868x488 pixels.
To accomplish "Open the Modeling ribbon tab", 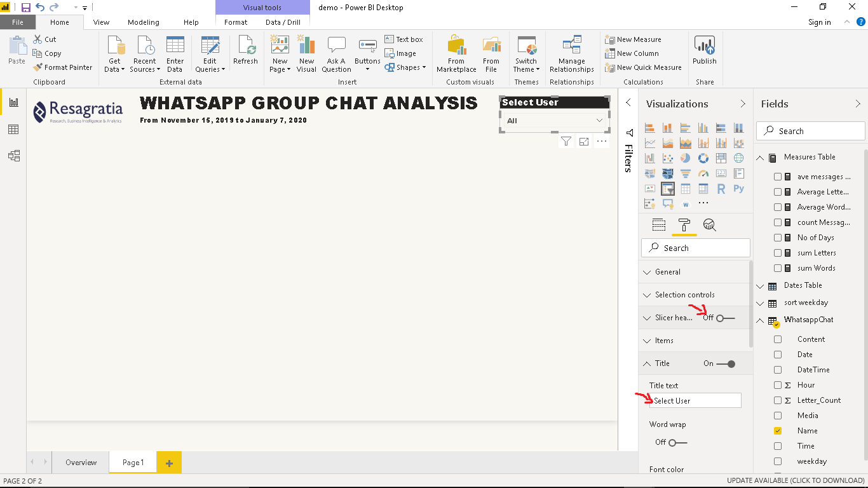I will (144, 22).
